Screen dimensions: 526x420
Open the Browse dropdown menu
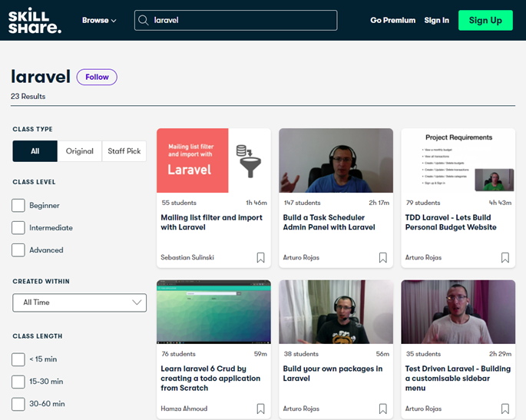(99, 21)
